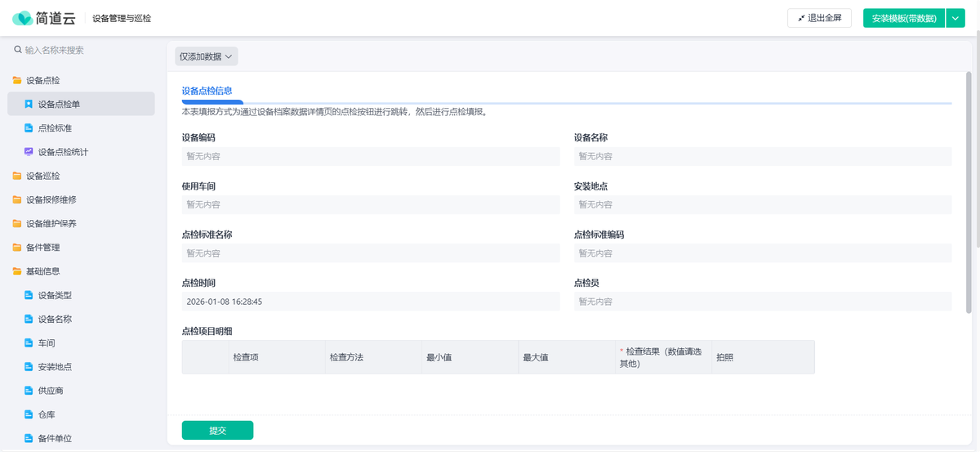The image size is (980, 452).
Task: Open the 仅添加数据 dropdown
Action: [207, 56]
